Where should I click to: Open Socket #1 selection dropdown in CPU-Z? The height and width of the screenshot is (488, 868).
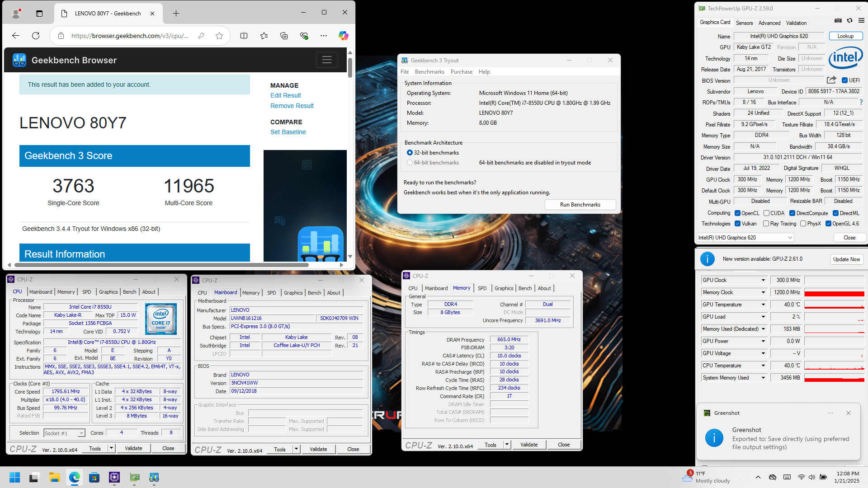[64, 433]
